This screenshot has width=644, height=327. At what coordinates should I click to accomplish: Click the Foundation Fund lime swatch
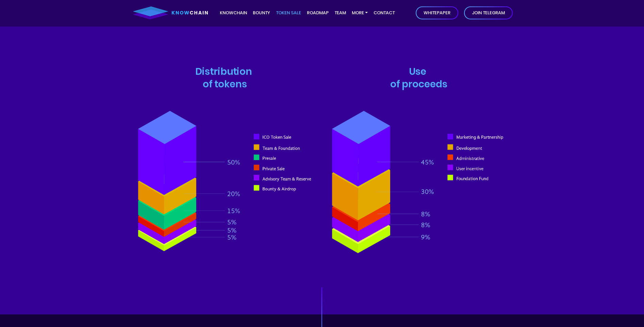point(450,177)
